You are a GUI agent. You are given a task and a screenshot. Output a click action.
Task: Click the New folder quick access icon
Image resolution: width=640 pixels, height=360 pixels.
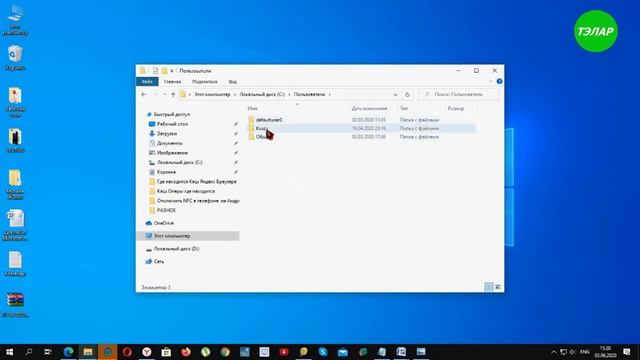pos(164,71)
